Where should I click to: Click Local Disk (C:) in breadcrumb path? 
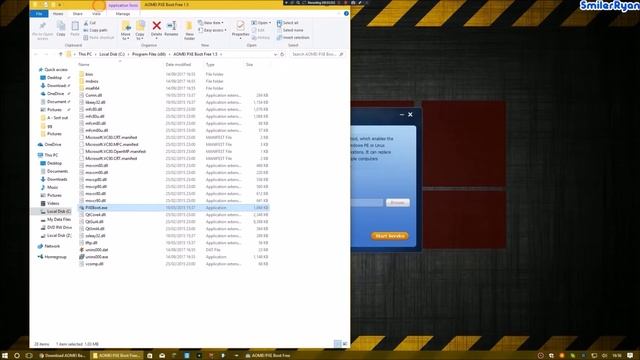(x=112, y=54)
